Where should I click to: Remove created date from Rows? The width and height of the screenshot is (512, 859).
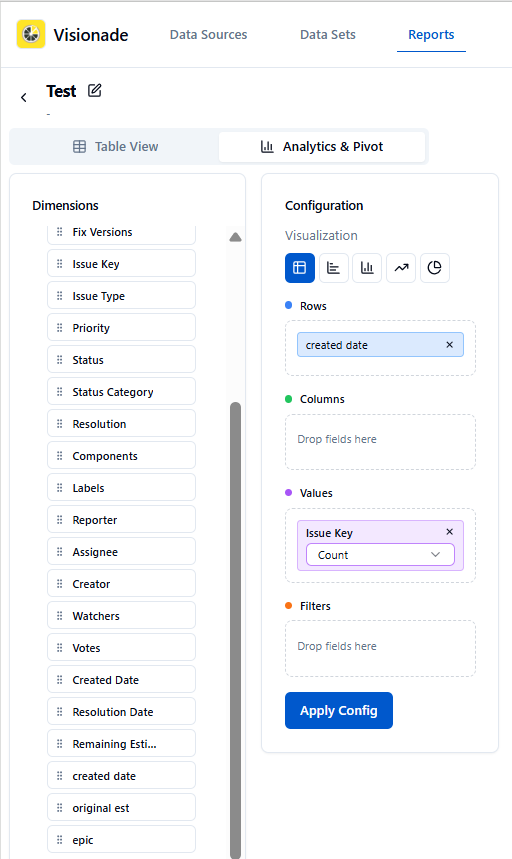450,345
